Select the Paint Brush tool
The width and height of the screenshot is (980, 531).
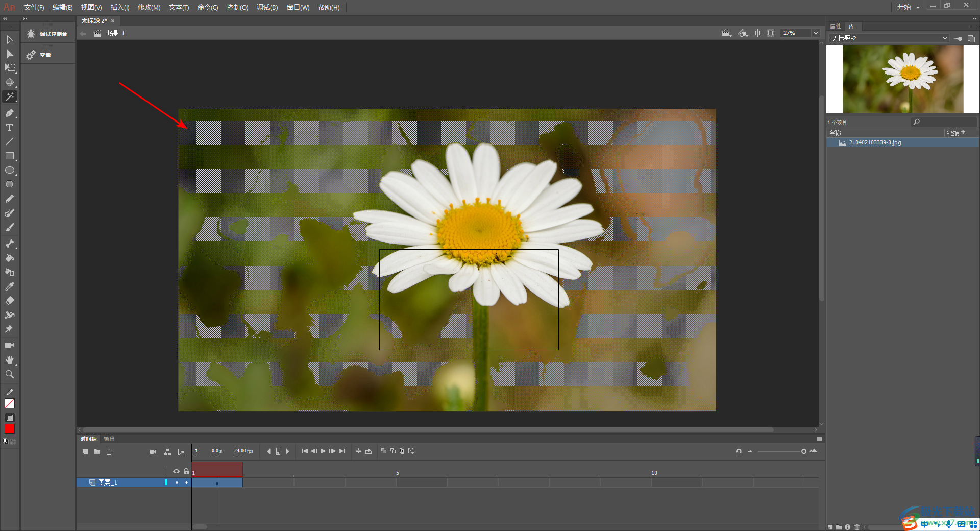point(10,213)
